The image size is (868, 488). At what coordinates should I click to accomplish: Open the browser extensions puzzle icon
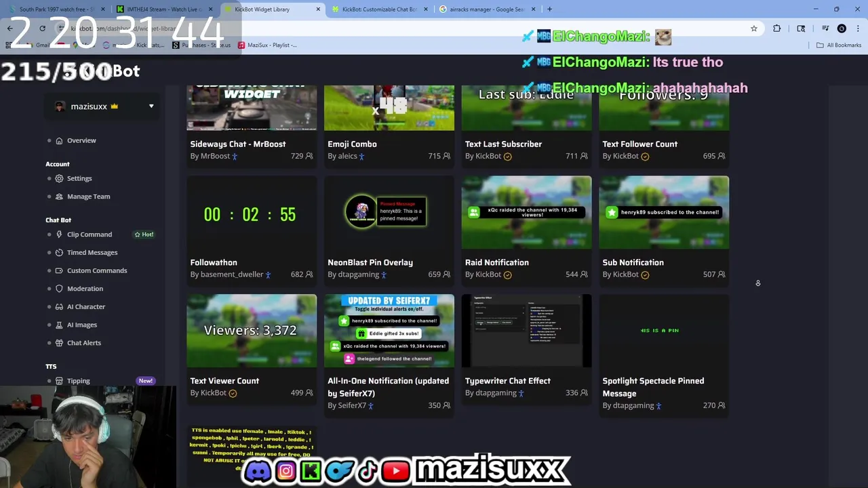click(777, 28)
